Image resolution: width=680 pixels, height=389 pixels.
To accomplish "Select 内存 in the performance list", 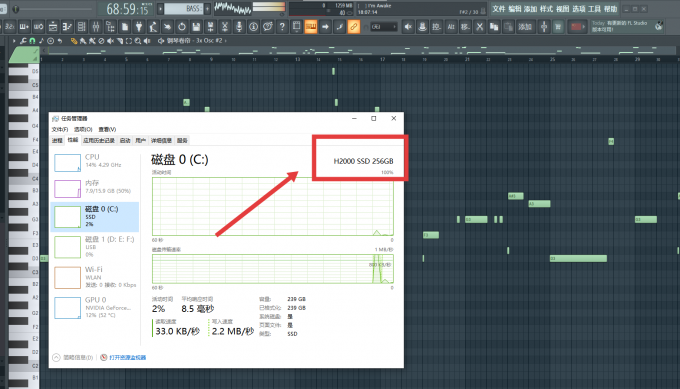I will (x=95, y=189).
